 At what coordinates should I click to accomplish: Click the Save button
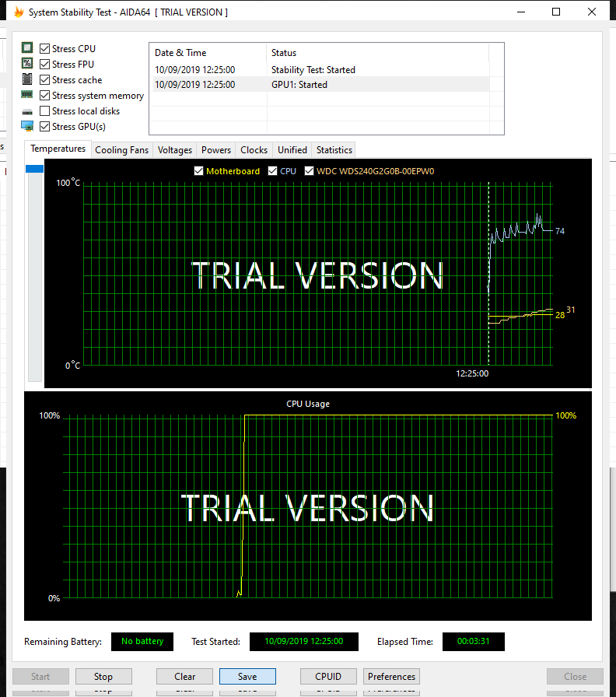[x=247, y=677]
